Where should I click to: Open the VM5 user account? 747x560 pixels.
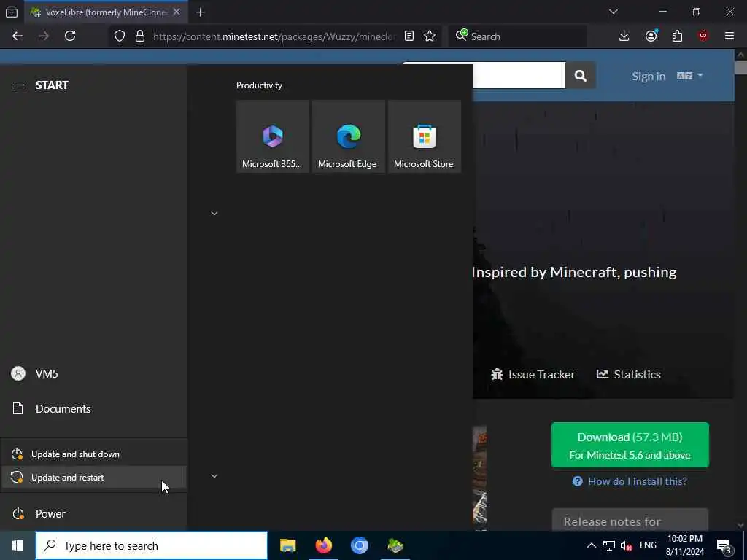tap(93, 374)
